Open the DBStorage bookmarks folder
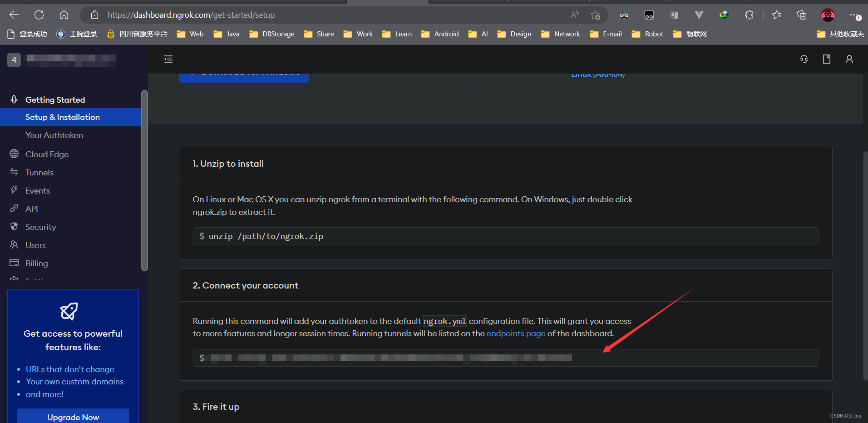868x423 pixels. [x=272, y=34]
